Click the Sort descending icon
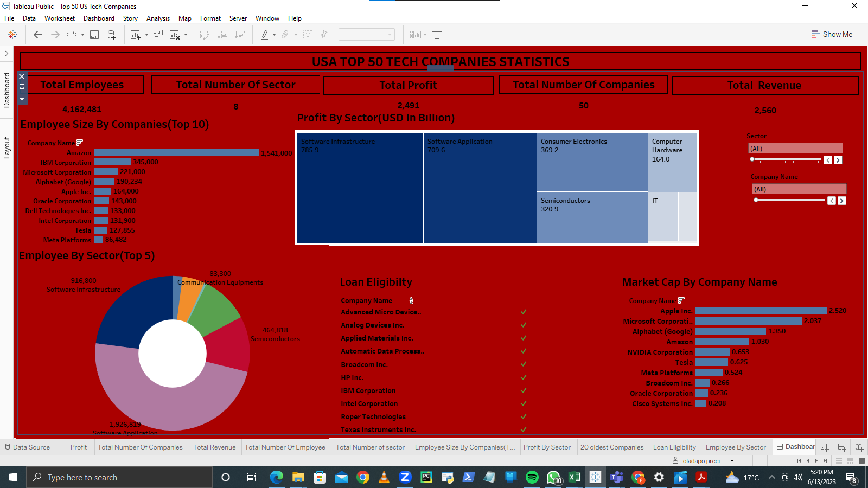 pyautogui.click(x=239, y=35)
